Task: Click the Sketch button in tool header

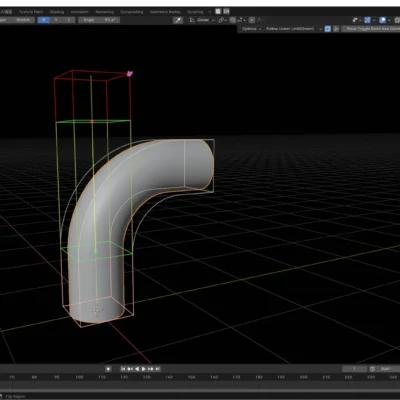Action: point(23,20)
